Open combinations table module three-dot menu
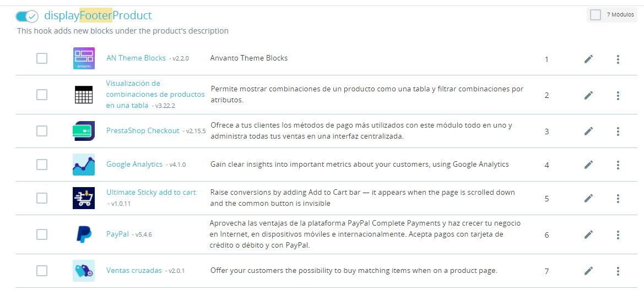The image size is (644, 301). (x=618, y=96)
